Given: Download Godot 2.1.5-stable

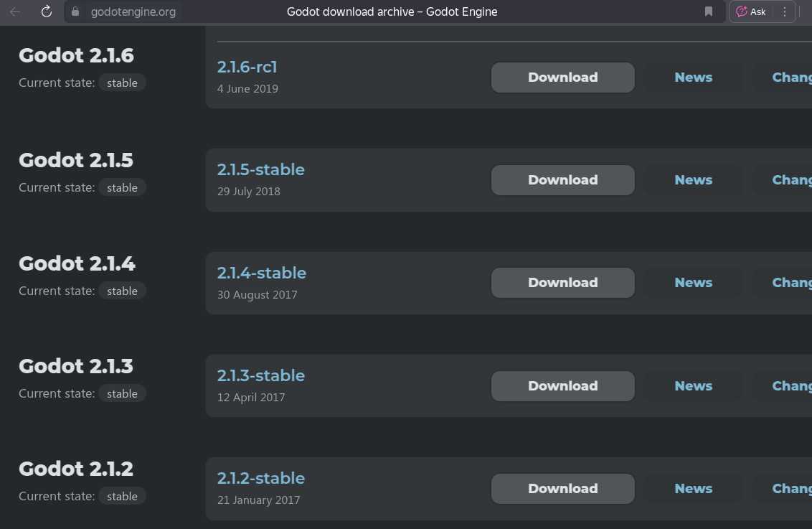Looking at the screenshot, I should [x=562, y=180].
